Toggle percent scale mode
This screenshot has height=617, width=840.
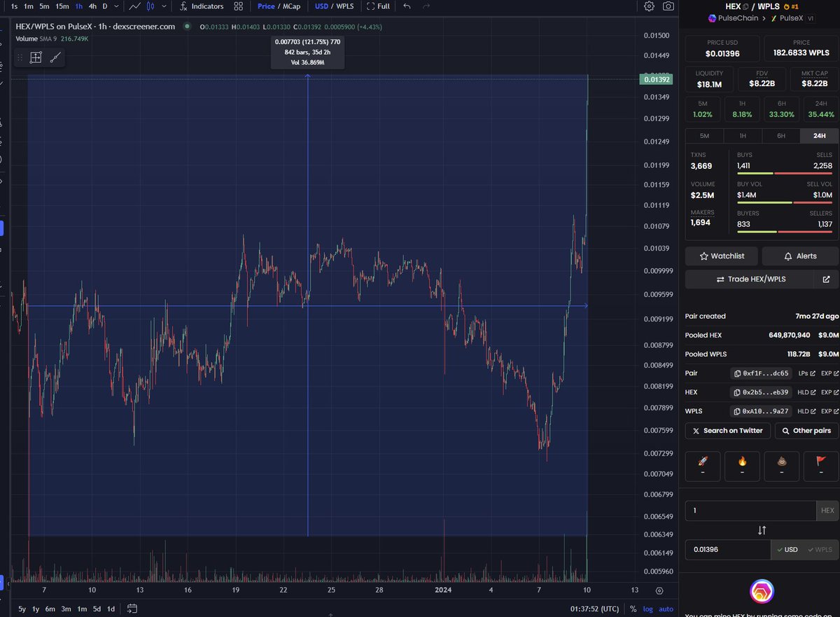(x=633, y=609)
